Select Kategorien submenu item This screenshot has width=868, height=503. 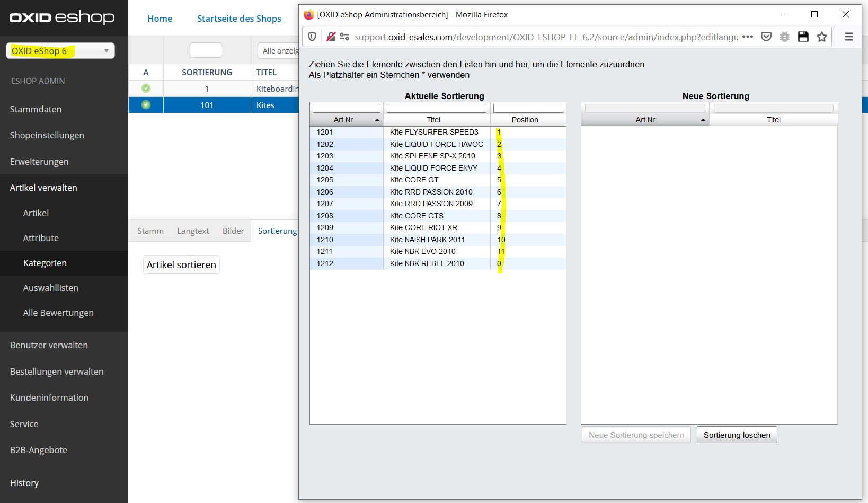point(45,263)
